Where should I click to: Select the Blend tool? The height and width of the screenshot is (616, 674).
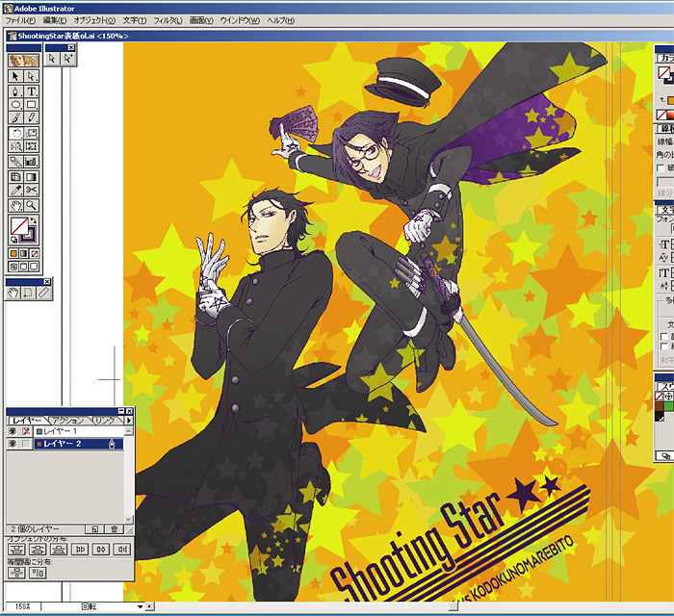[16, 162]
